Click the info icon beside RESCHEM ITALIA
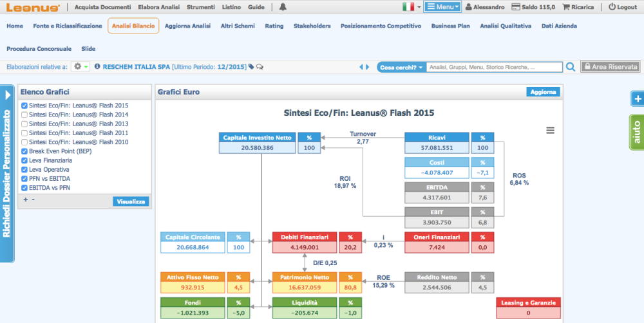The height and width of the screenshot is (323, 644). click(97, 66)
